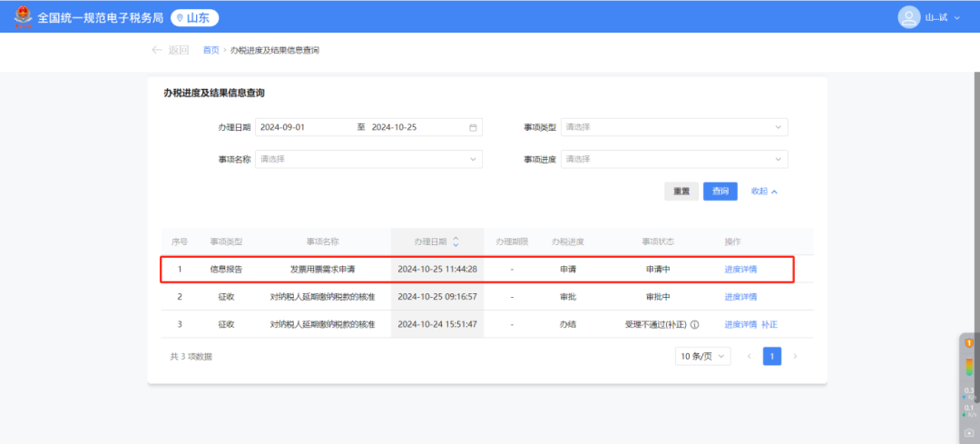Open the 首页 breadcrumb link
This screenshot has width=980, height=444.
(211, 50)
